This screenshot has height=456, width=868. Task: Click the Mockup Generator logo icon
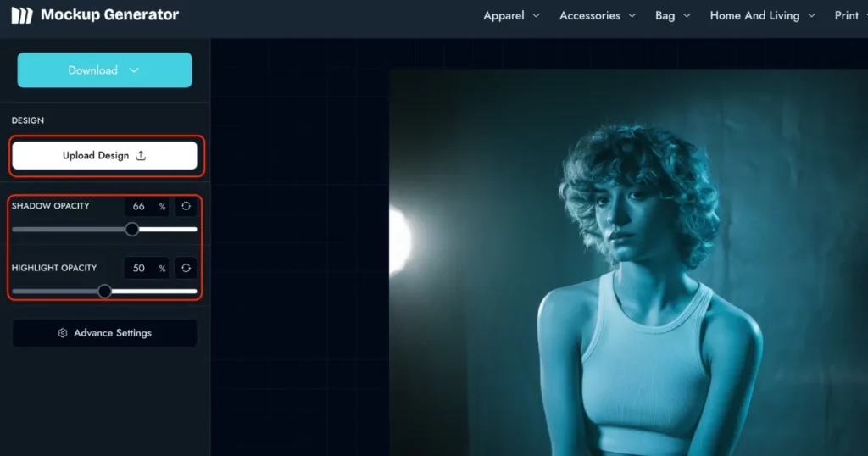pyautogui.click(x=21, y=15)
